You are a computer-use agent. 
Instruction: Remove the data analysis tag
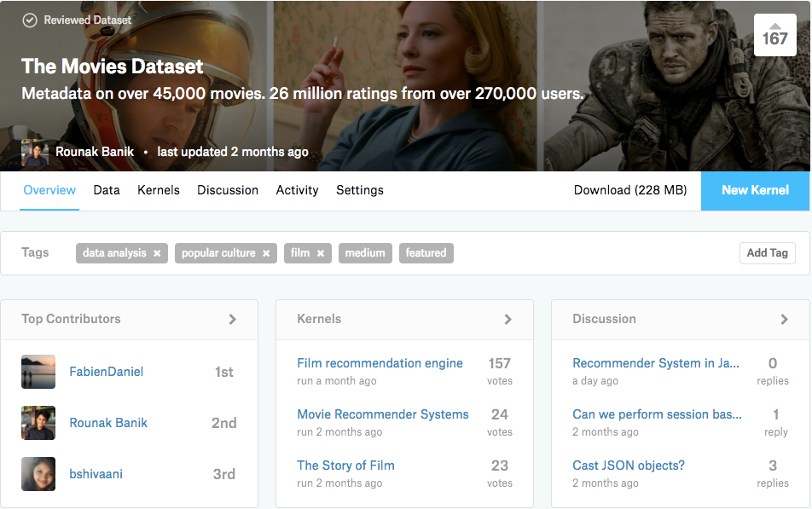pos(157,253)
